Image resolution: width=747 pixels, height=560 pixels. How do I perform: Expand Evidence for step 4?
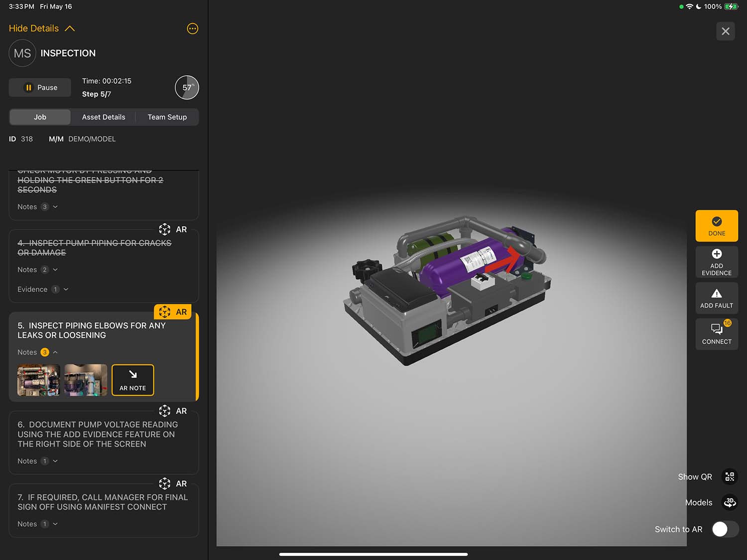[x=43, y=289]
